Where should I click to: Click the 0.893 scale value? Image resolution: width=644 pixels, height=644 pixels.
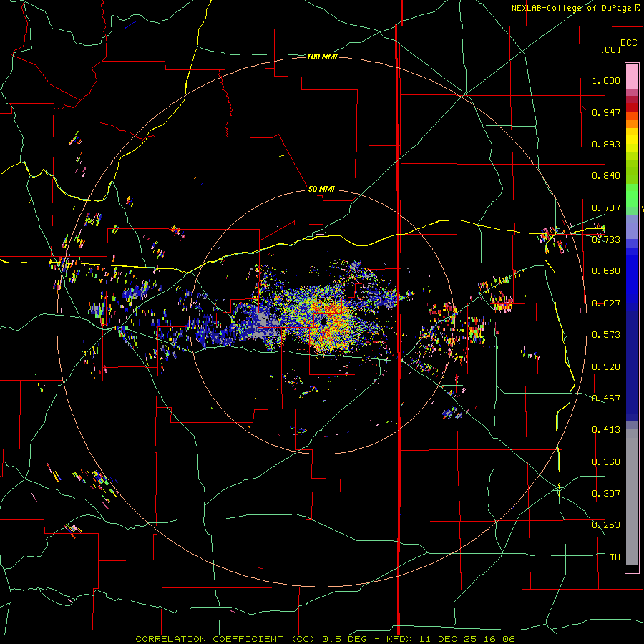606,144
